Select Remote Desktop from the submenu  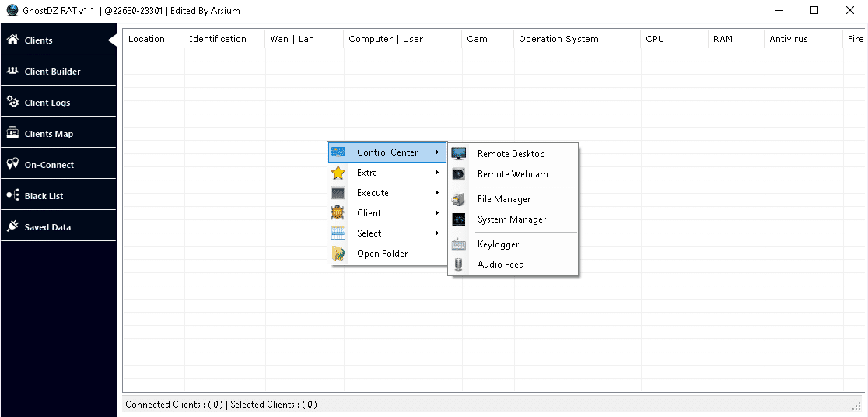513,154
